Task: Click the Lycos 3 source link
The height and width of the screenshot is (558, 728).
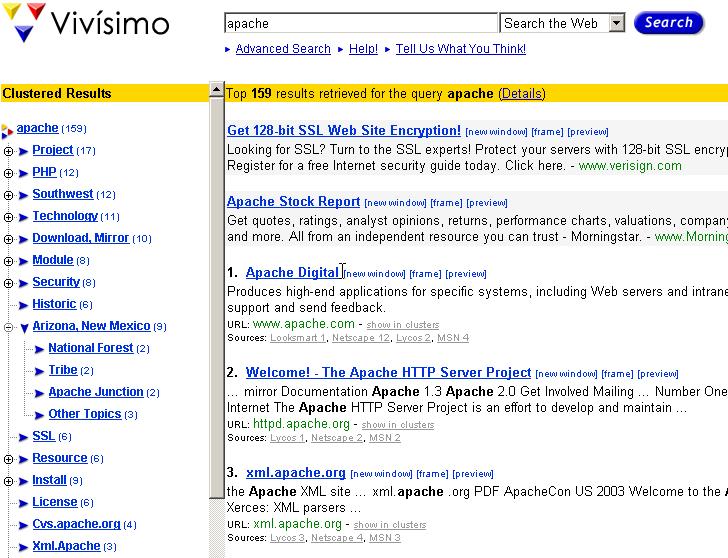Action: coord(287,538)
